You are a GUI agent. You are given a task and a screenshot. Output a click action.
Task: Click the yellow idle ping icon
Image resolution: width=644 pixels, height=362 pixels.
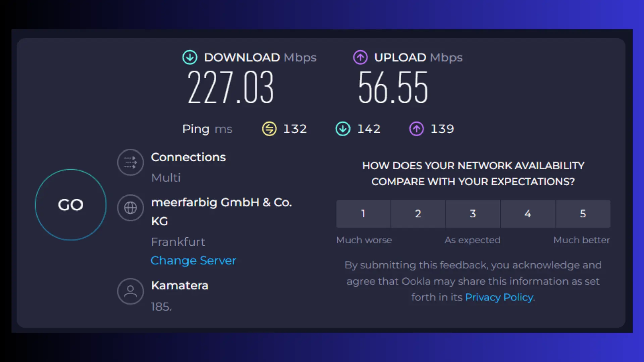pos(269,129)
